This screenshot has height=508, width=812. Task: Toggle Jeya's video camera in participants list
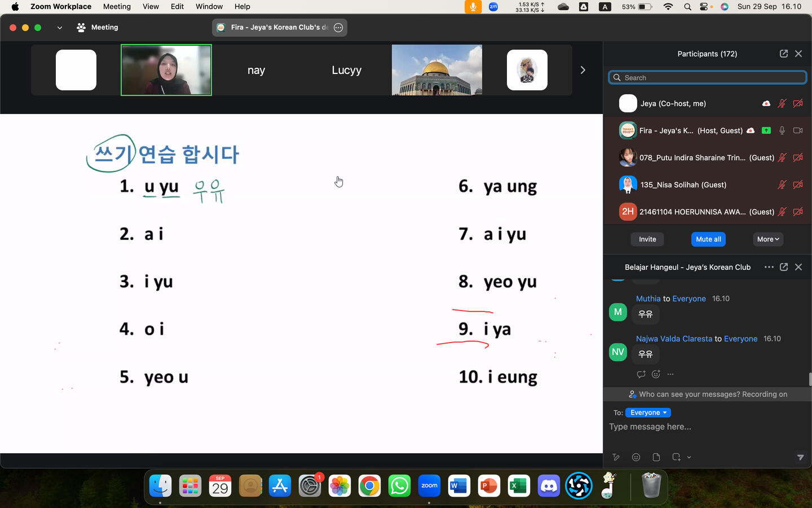click(798, 103)
